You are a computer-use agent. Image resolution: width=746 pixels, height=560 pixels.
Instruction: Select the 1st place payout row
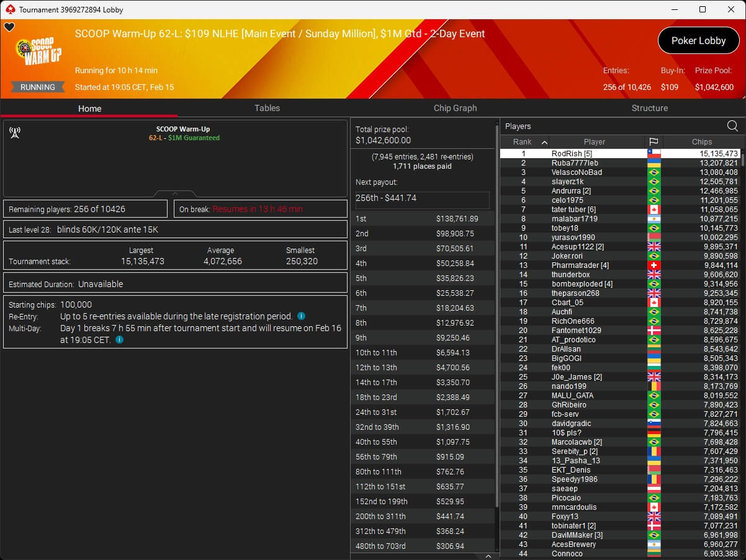[x=422, y=219]
